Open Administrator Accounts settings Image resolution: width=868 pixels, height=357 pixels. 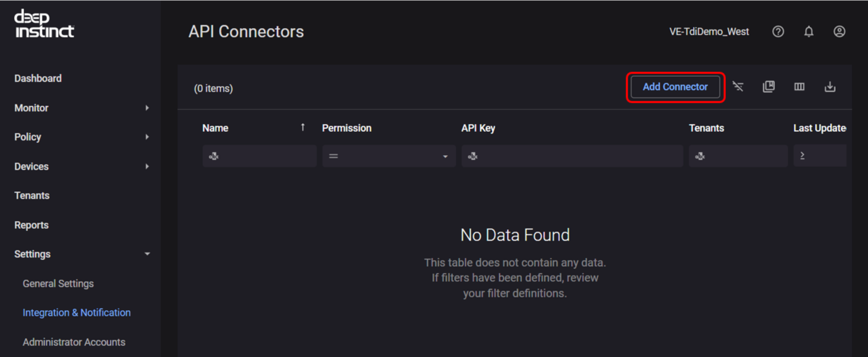point(74,342)
